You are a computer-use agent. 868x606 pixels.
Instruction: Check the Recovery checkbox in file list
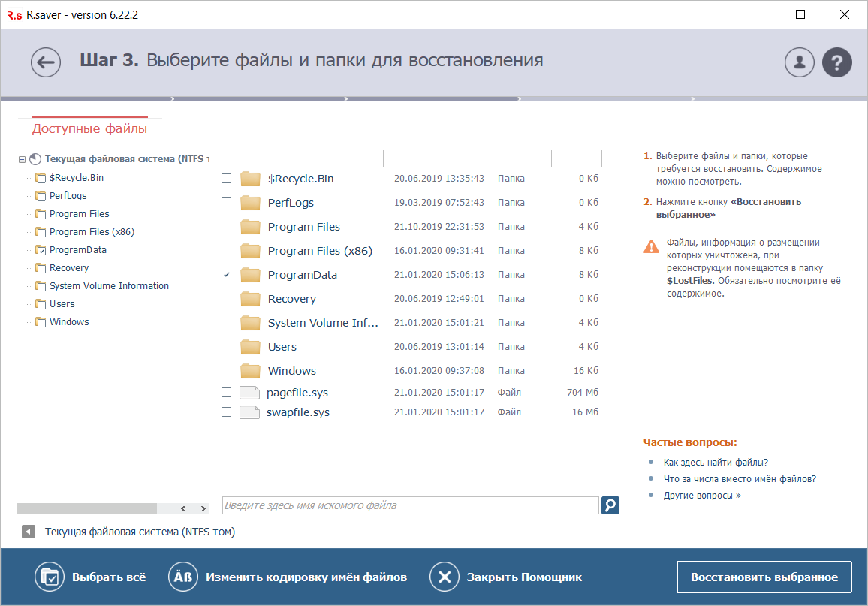pos(227,298)
